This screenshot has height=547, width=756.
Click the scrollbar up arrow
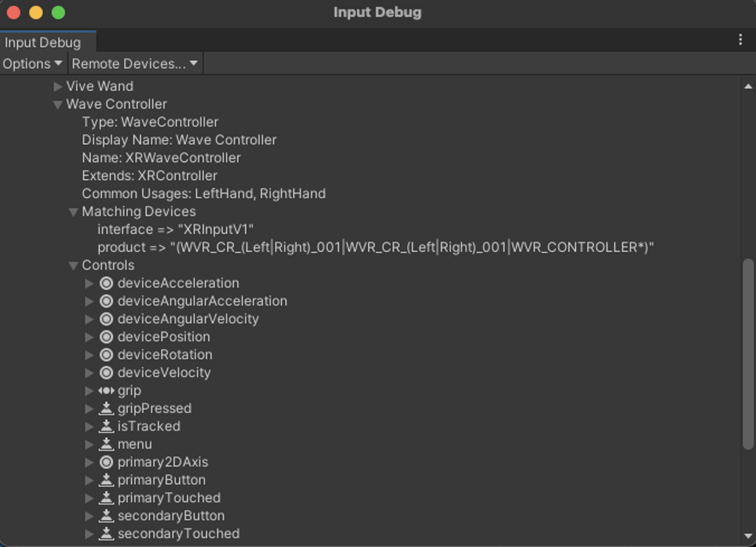coord(748,86)
